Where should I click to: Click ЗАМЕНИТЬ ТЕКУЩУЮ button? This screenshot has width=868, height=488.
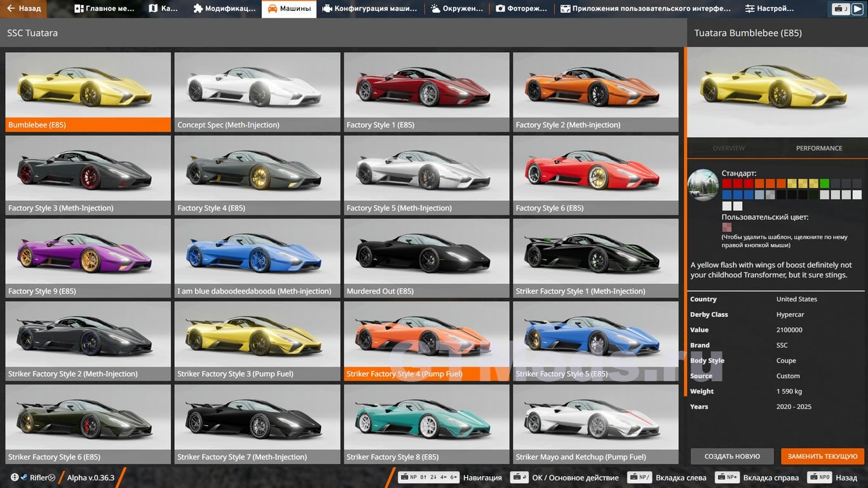click(822, 456)
